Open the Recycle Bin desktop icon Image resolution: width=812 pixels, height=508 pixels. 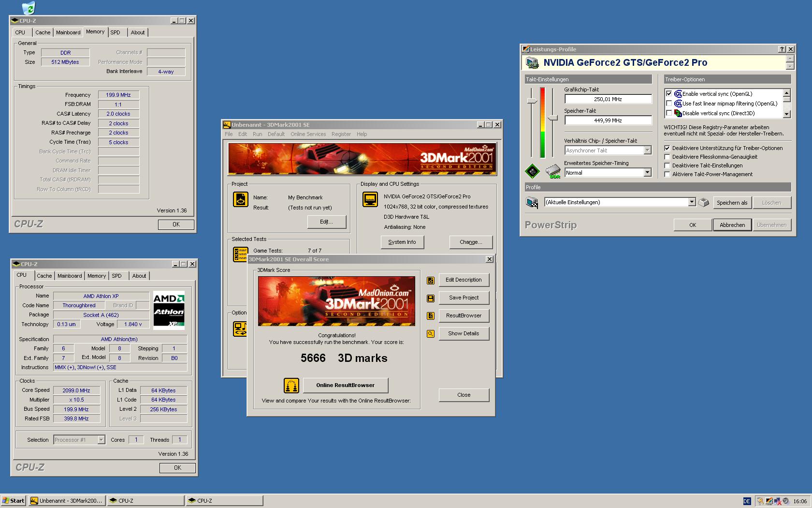click(x=29, y=8)
